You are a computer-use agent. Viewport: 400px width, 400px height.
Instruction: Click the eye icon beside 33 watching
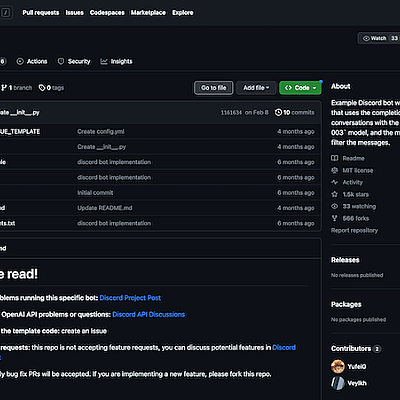(x=335, y=206)
